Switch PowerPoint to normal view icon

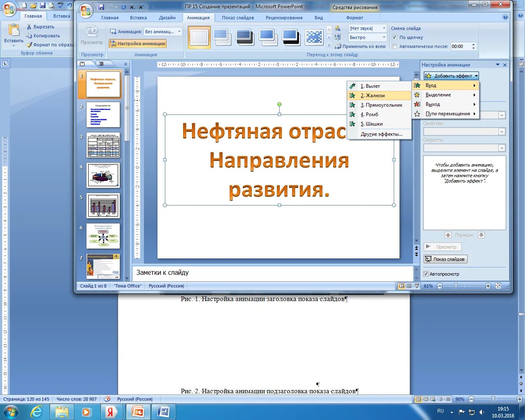tap(402, 286)
